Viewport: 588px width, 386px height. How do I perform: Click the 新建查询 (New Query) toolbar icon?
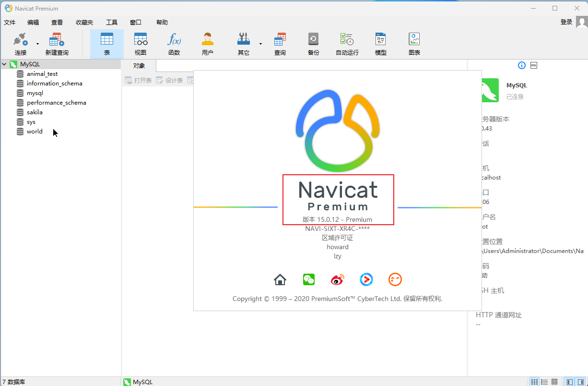pyautogui.click(x=57, y=44)
